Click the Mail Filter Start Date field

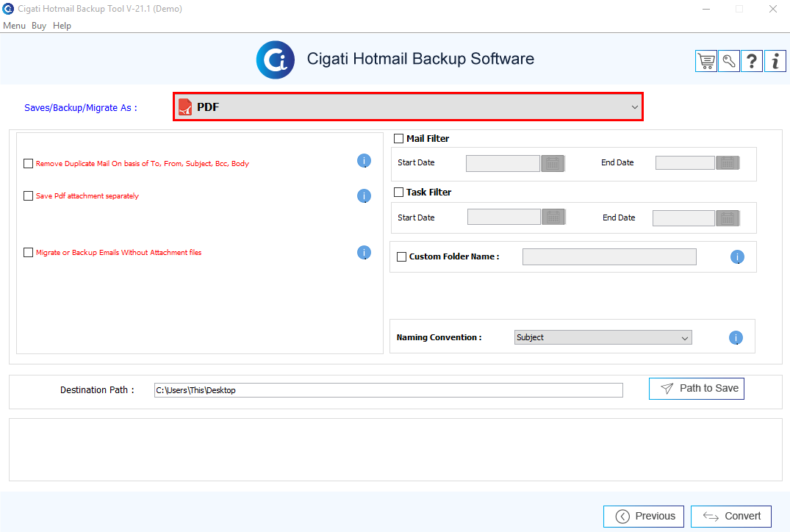pyautogui.click(x=503, y=163)
